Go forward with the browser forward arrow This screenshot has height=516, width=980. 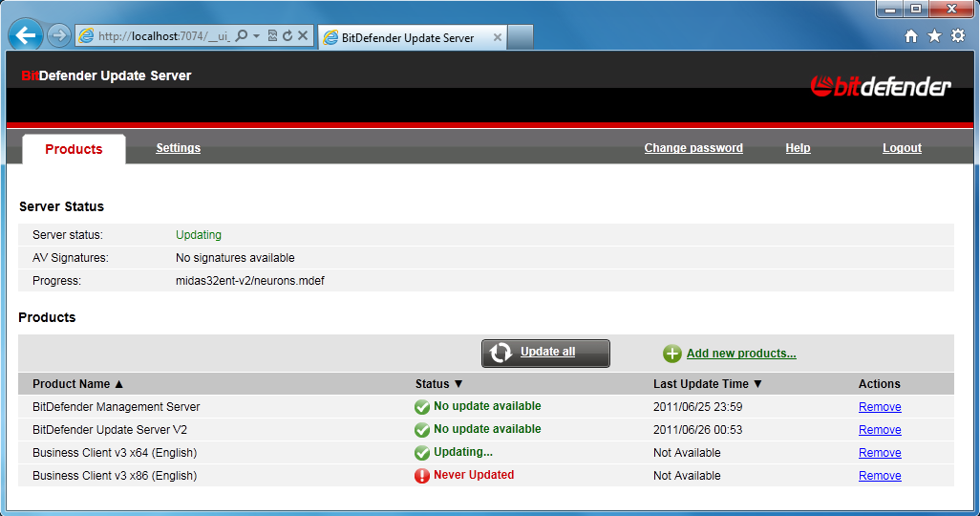(59, 35)
